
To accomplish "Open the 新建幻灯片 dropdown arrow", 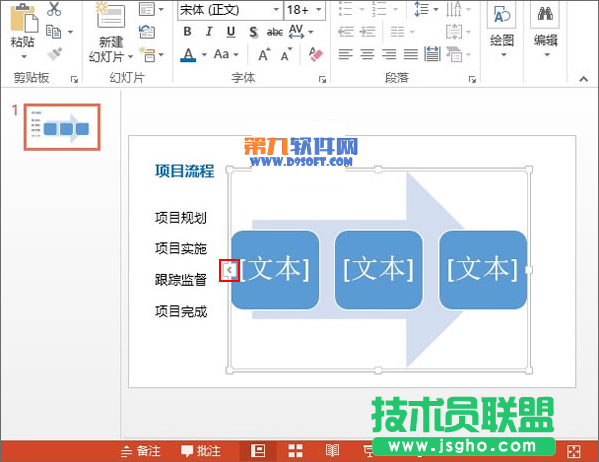I will pyautogui.click(x=130, y=57).
